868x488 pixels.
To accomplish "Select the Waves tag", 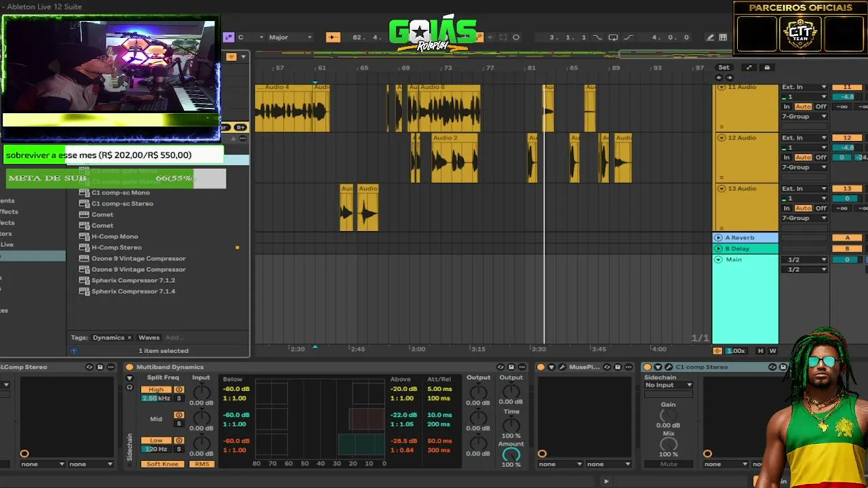I will (149, 338).
